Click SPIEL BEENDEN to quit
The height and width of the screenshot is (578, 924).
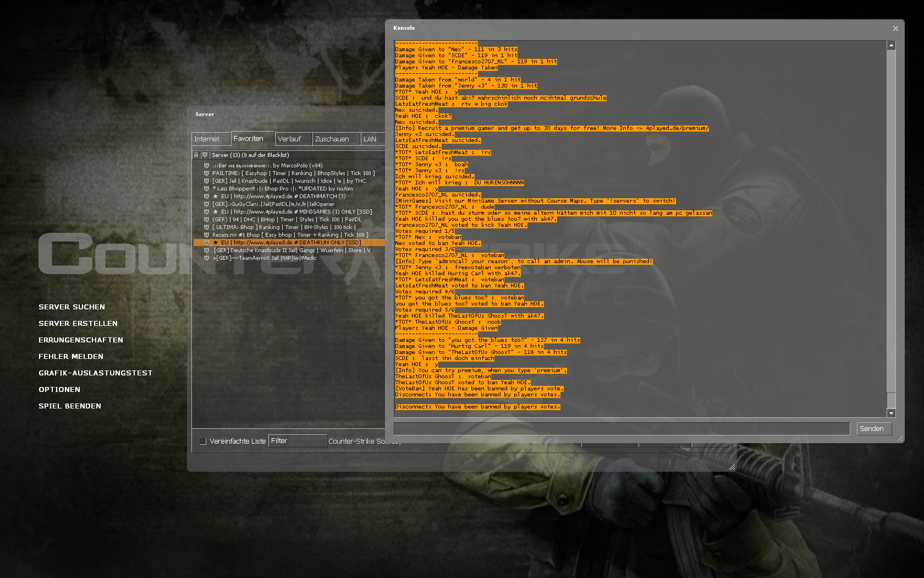coord(70,406)
